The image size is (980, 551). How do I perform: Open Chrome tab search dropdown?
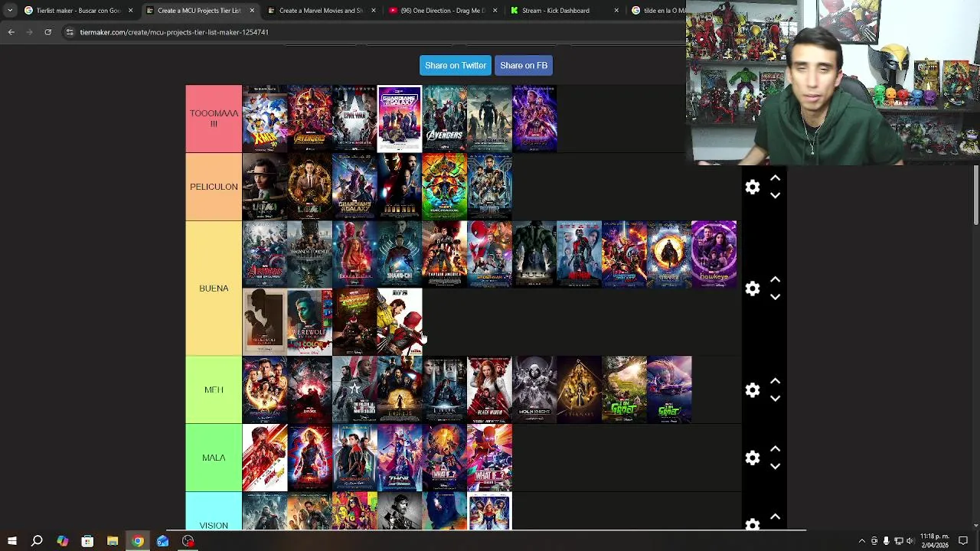pos(10,11)
